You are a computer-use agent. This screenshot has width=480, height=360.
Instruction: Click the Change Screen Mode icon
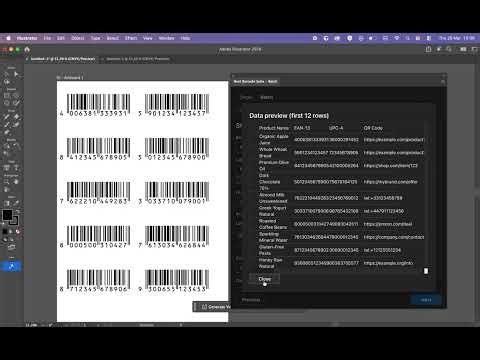[x=12, y=247]
